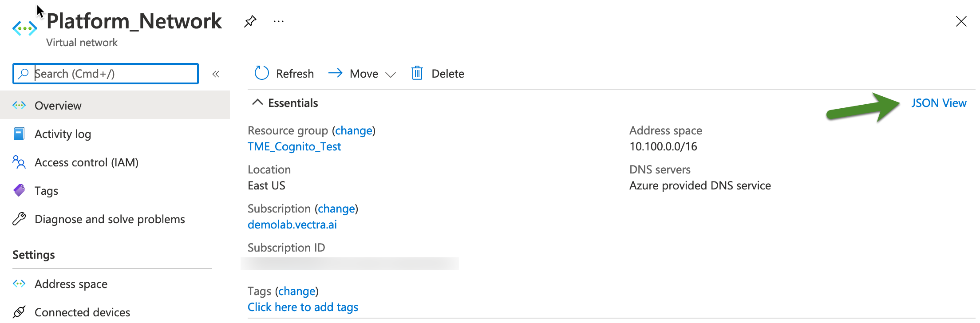Change the resource group
The image size is (980, 323).
(x=354, y=130)
